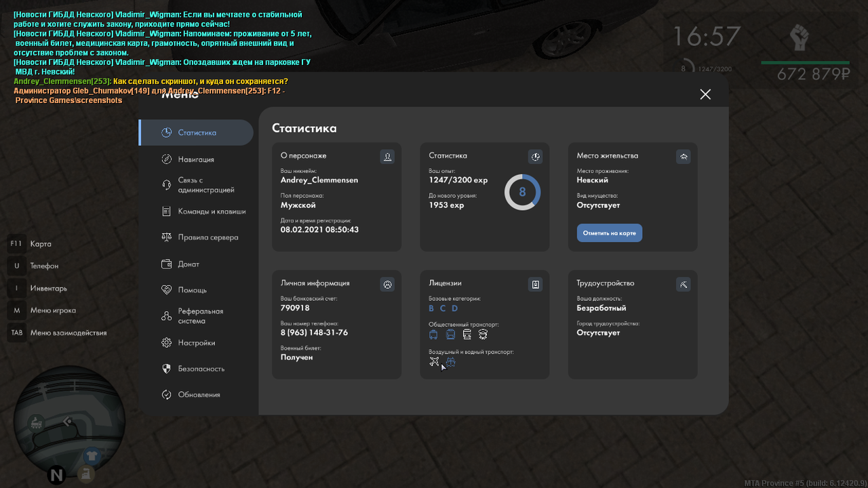Viewport: 868px width, 488px height.
Task: Click the shield icon for Безопасность
Action: pos(167,369)
